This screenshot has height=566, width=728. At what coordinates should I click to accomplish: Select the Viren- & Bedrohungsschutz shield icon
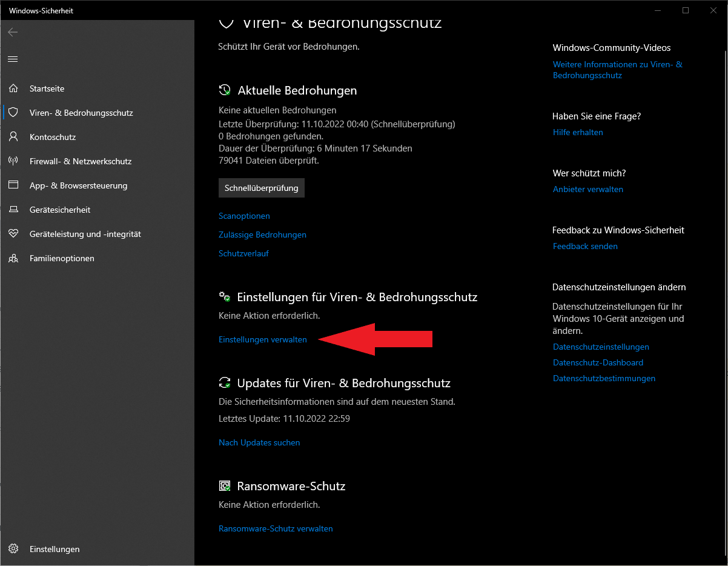pyautogui.click(x=13, y=113)
